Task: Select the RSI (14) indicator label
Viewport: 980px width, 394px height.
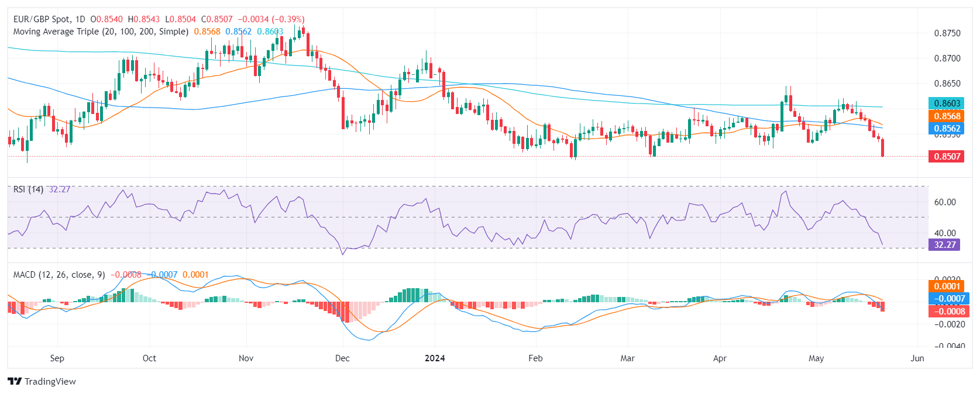Action: click(28, 189)
